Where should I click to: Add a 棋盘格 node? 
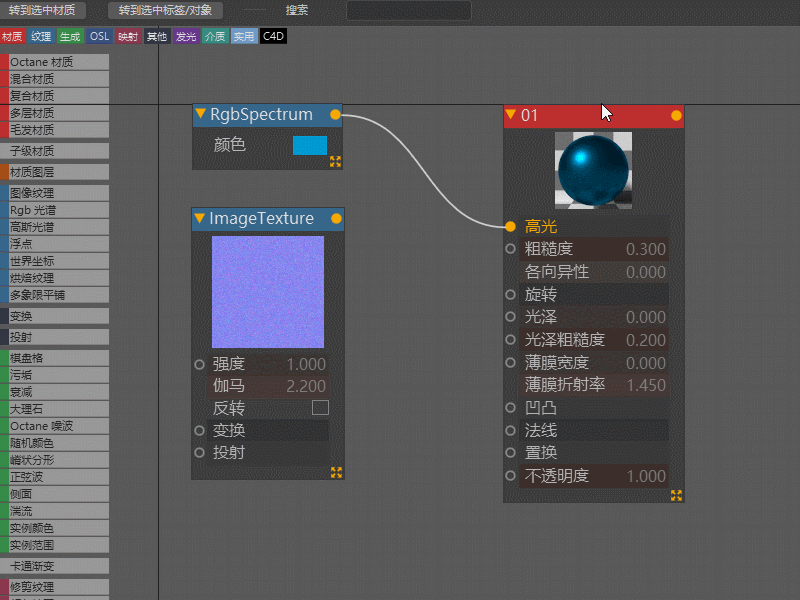[x=55, y=358]
